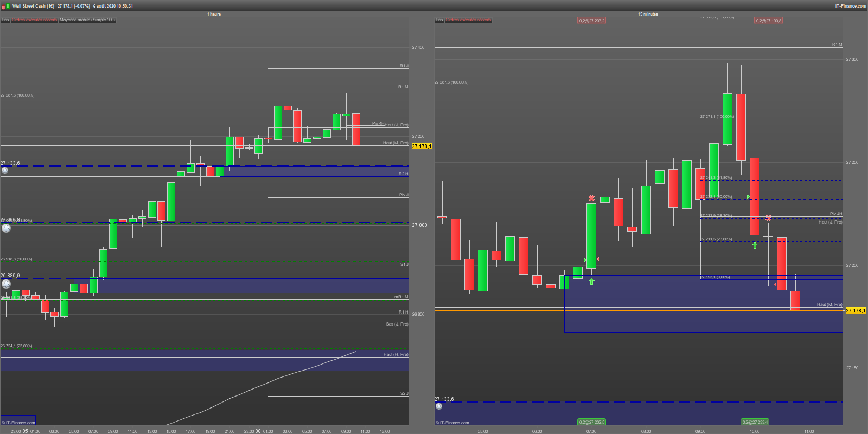The image size is (868, 434).
Task: Click the alert bell at 27 133,6 on the 15 minutes chart
Action: [x=439, y=406]
